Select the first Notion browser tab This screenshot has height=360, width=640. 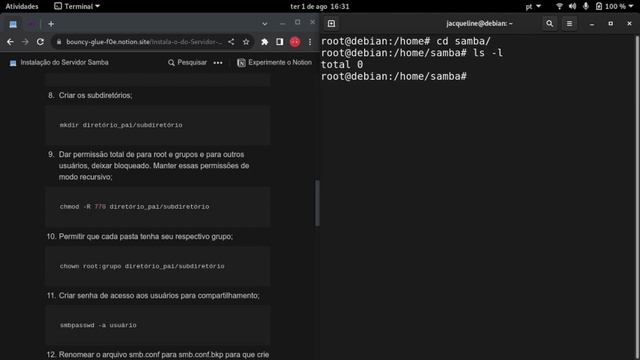tap(13, 24)
